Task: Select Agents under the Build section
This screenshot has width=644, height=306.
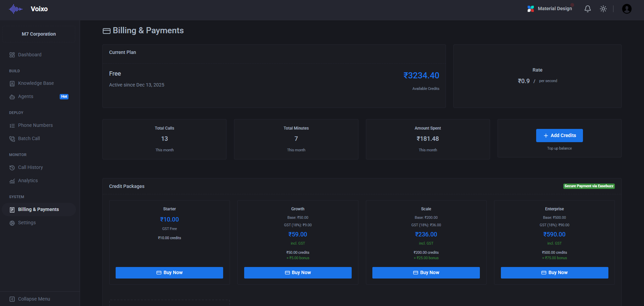Action: (x=25, y=96)
